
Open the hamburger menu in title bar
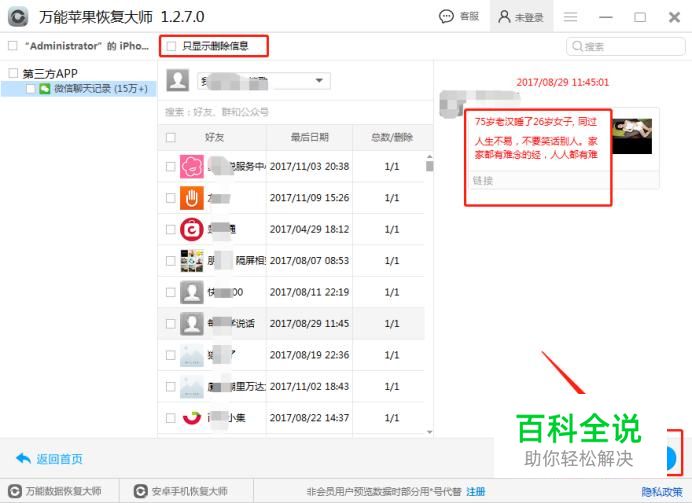point(571,17)
